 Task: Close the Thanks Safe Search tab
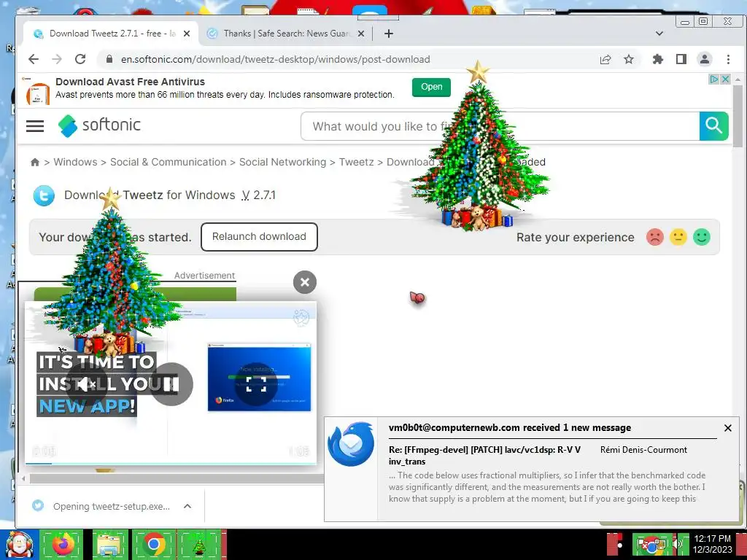[361, 34]
